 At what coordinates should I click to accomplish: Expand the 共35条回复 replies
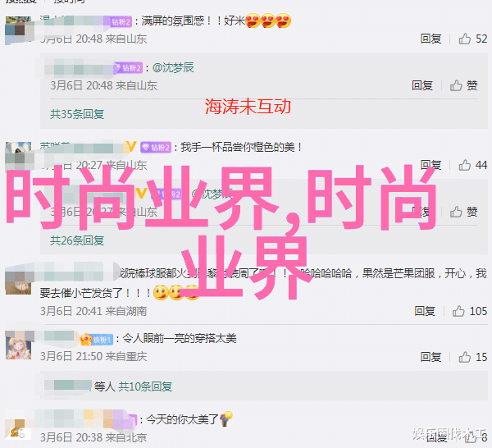point(77,114)
